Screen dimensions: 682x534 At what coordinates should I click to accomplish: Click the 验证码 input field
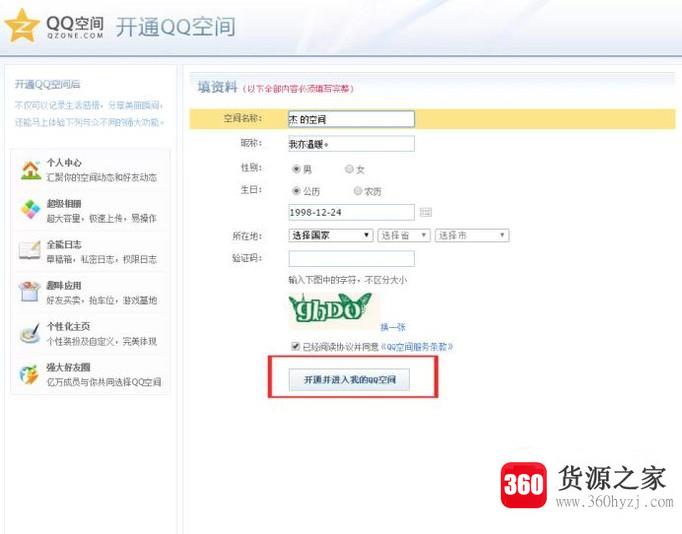tap(351, 259)
